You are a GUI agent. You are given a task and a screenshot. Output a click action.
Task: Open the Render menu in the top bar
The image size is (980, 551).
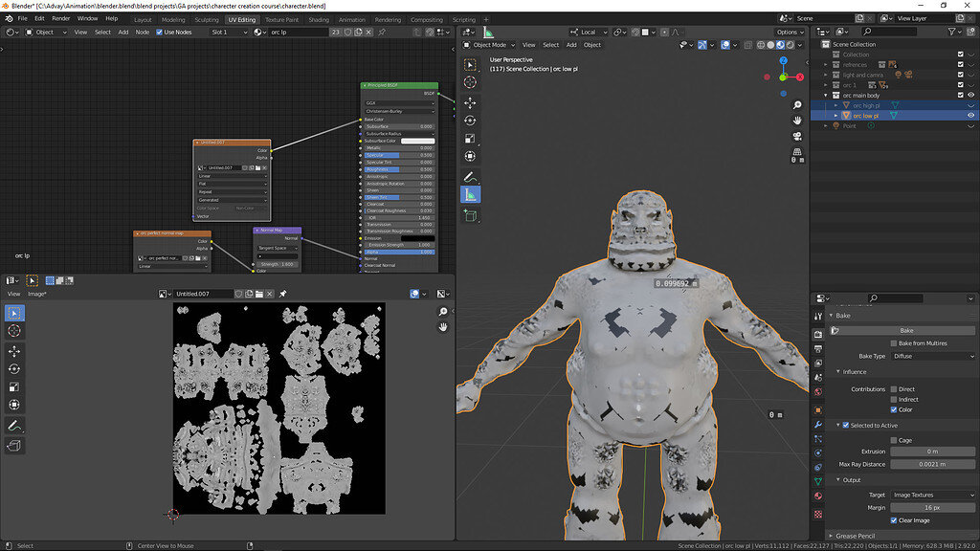pyautogui.click(x=61, y=18)
